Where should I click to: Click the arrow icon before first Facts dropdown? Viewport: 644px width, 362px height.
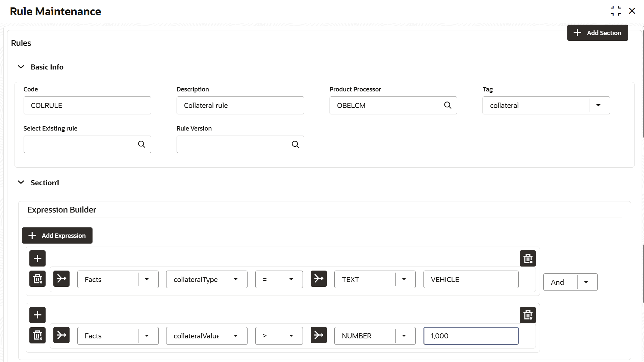[61, 279]
